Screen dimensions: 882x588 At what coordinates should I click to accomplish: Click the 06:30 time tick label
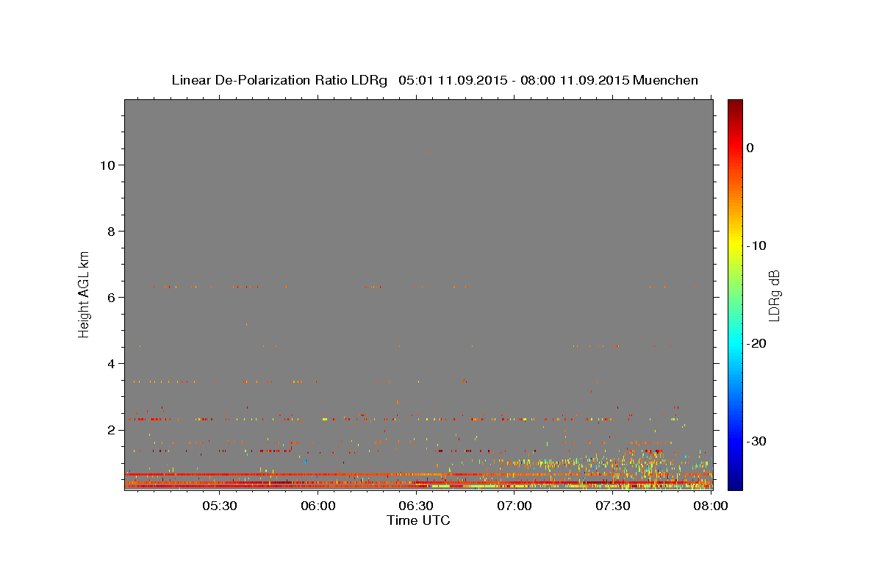[416, 506]
